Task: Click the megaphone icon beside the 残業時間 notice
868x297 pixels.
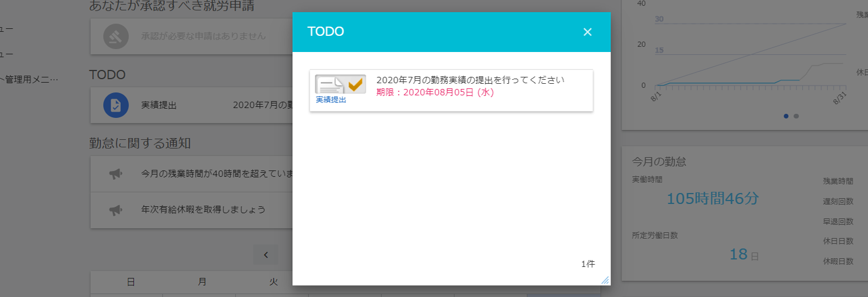Action: pos(116,174)
